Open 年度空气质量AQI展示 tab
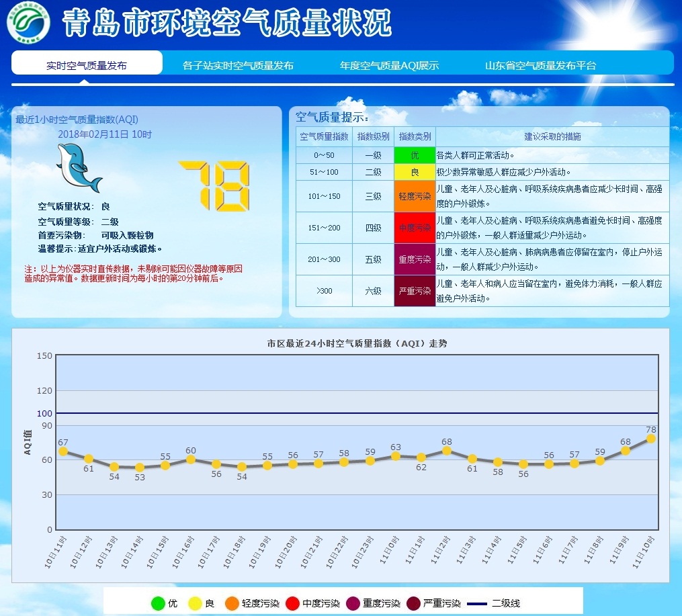This screenshot has height=616, width=682. 389,65
